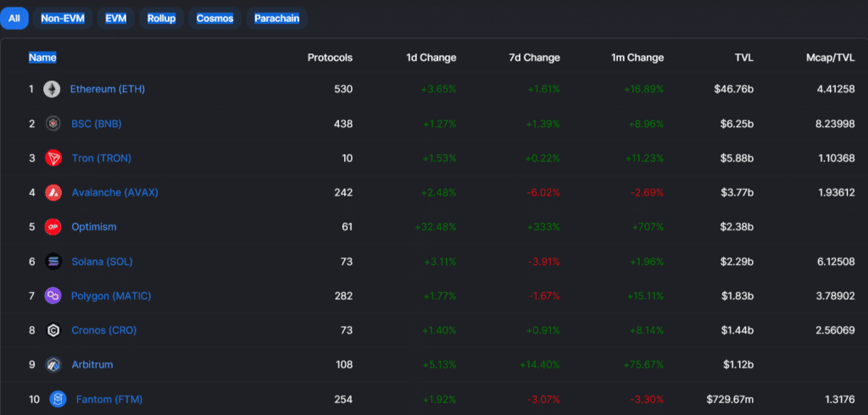This screenshot has width=868, height=415.
Task: Show only Cosmos chains
Action: click(214, 19)
